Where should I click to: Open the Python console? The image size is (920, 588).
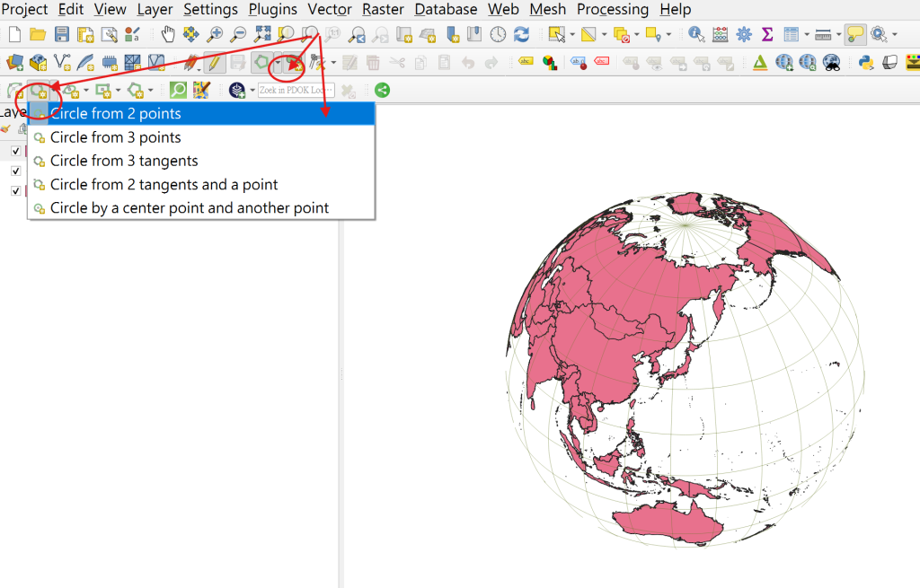(x=866, y=62)
